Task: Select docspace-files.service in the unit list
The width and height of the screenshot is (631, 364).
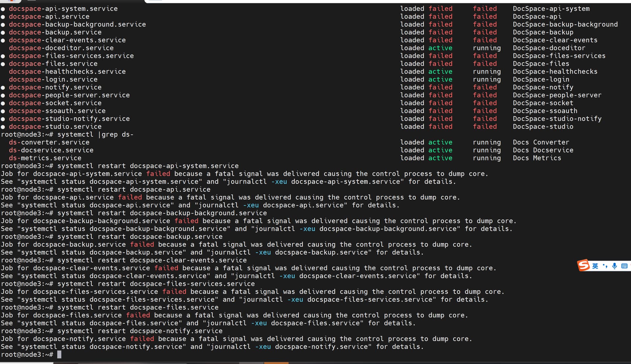Action: [53, 64]
